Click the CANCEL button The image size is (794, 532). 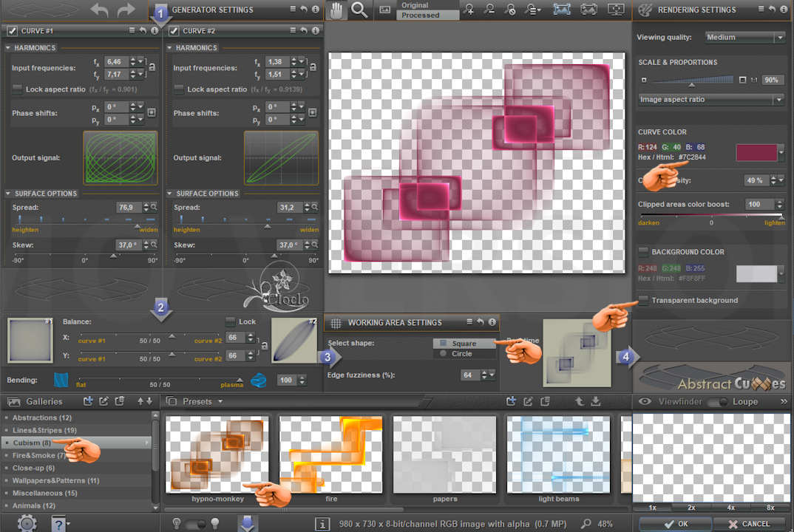749,524
